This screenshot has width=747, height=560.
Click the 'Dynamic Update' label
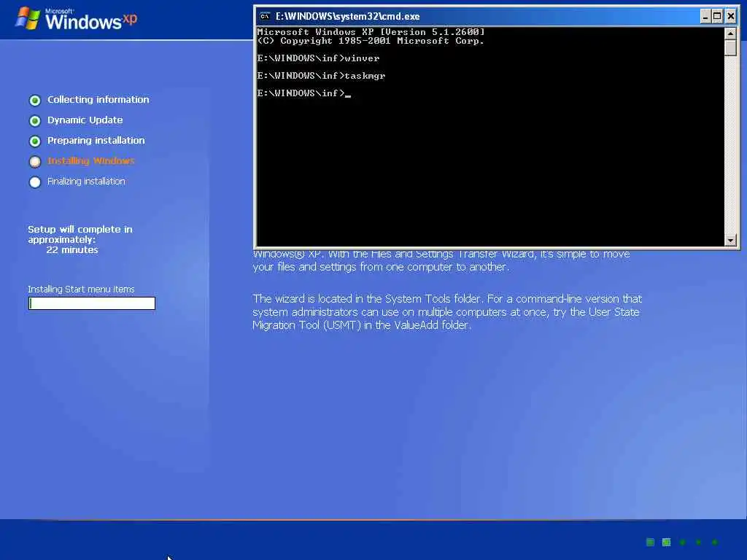tap(85, 120)
